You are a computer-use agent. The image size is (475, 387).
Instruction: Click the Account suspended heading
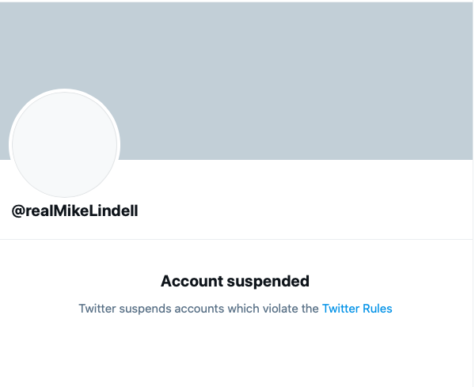coord(235,281)
